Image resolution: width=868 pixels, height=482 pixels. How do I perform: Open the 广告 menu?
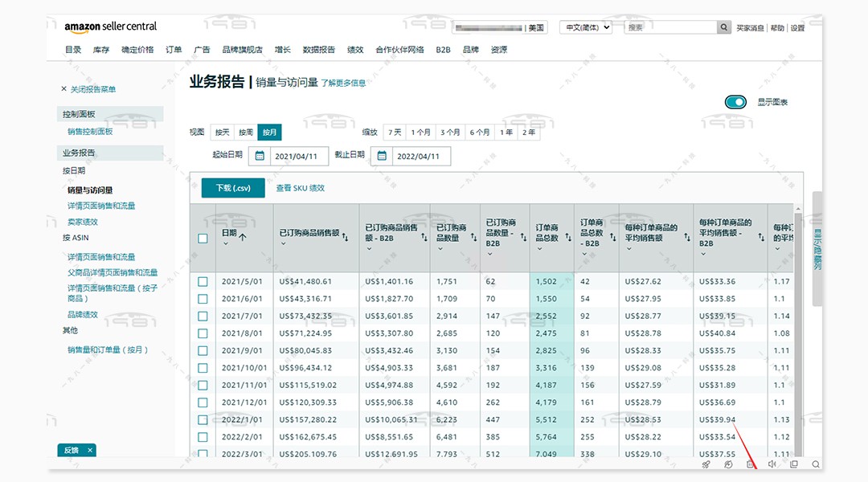coord(202,50)
